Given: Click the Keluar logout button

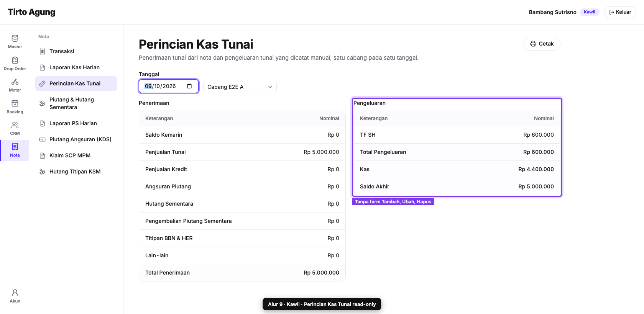Looking at the screenshot, I should tap(620, 12).
